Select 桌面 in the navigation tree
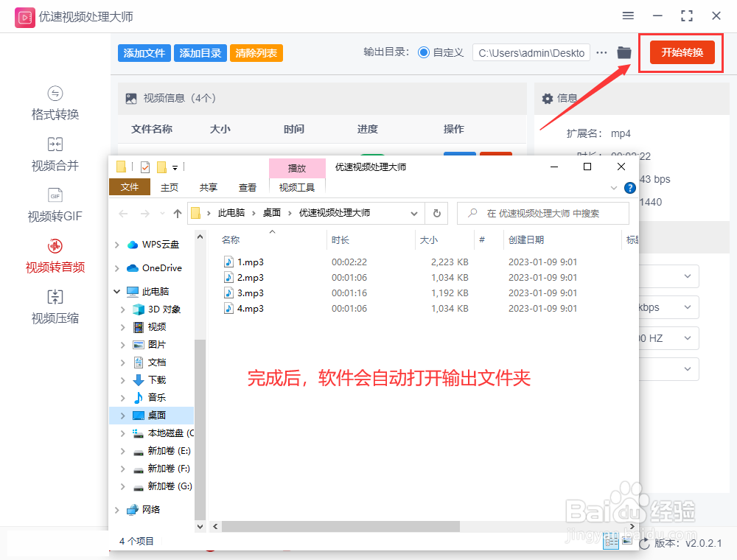 156,416
